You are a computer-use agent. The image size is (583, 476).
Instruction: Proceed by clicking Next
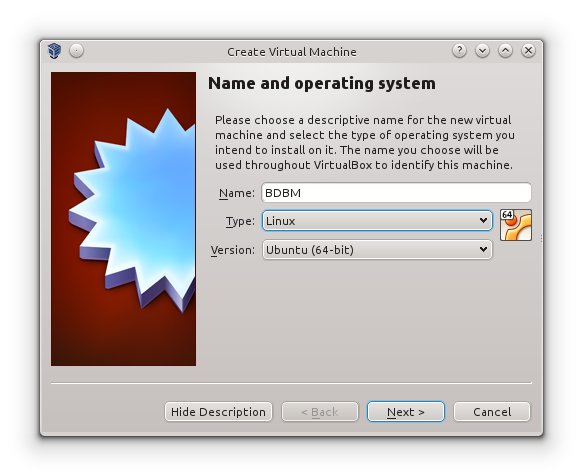(x=406, y=412)
